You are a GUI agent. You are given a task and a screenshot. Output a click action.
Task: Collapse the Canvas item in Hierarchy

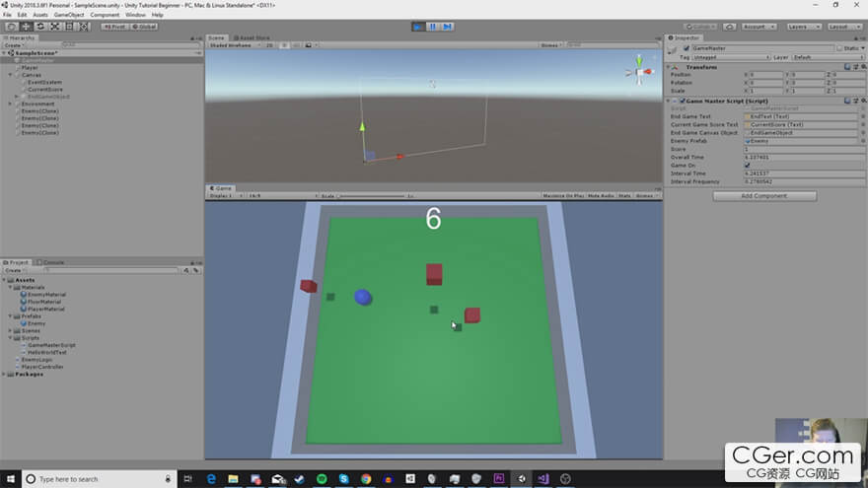pyautogui.click(x=11, y=75)
